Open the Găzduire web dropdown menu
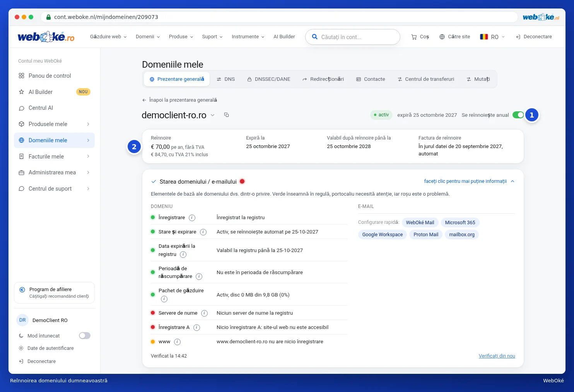Image resolution: width=574 pixels, height=392 pixels. point(108,37)
